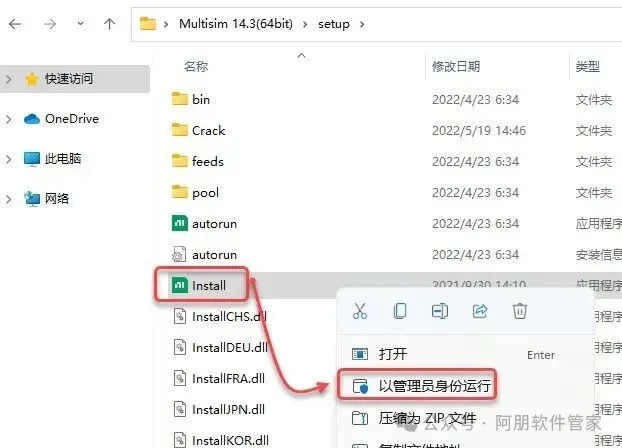Expand the 快速访问 tree node
Screen dimensions: 622x448
click(x=8, y=79)
